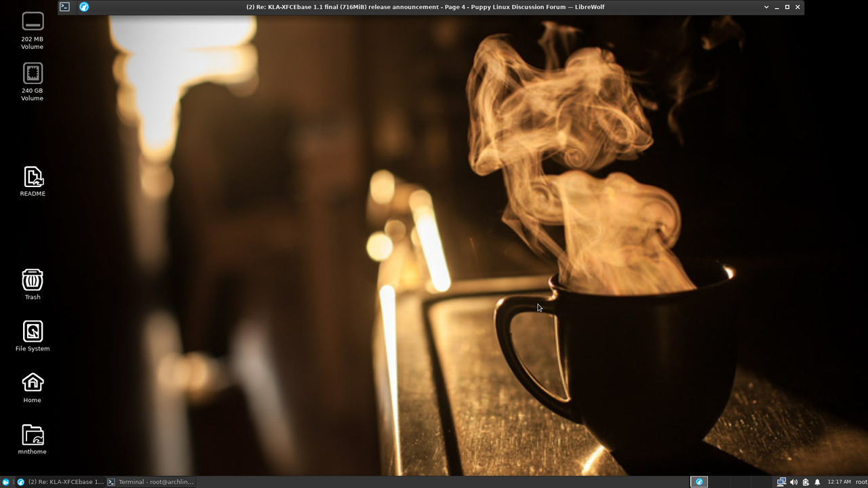Click the LibreWolf icon in the system tray
This screenshot has width=868, height=488.
pos(698,481)
